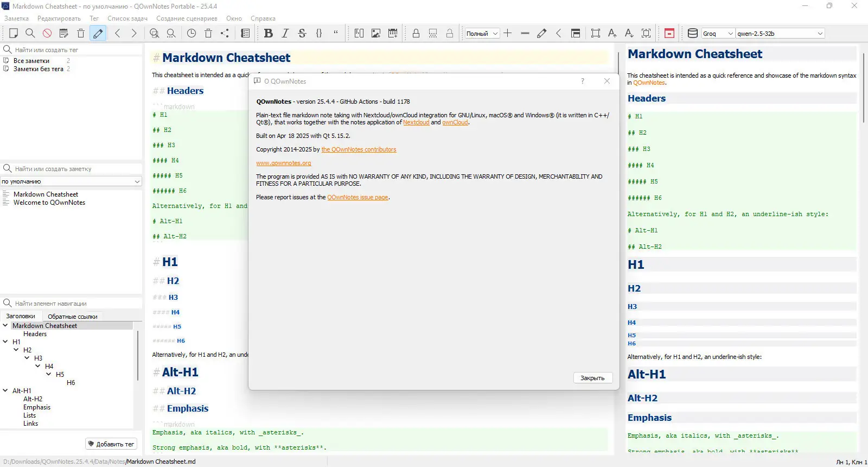Click the database cylinder icon beside Groq

click(693, 33)
